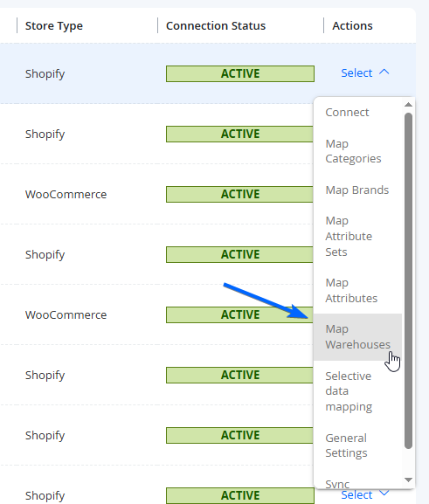Click the first WooCommerce store type cell
The height and width of the screenshot is (504, 429).
click(66, 195)
